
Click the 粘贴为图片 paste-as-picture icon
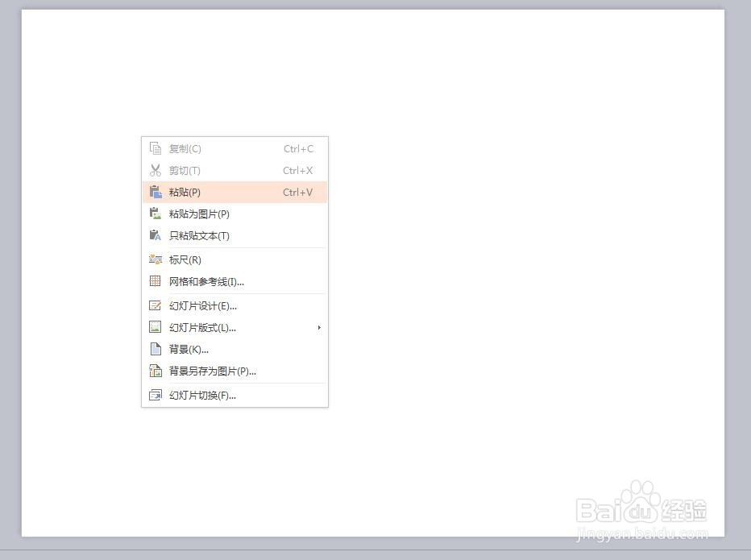point(156,214)
